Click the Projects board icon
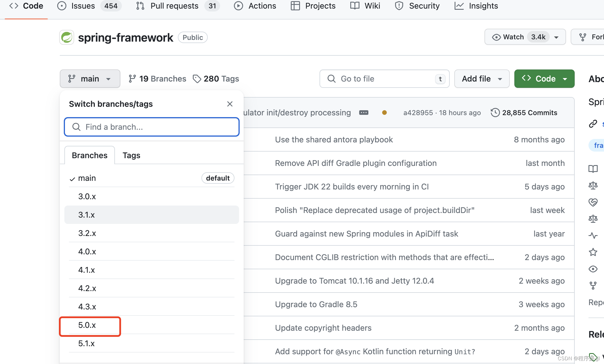This screenshot has width=604, height=364. [x=295, y=6]
